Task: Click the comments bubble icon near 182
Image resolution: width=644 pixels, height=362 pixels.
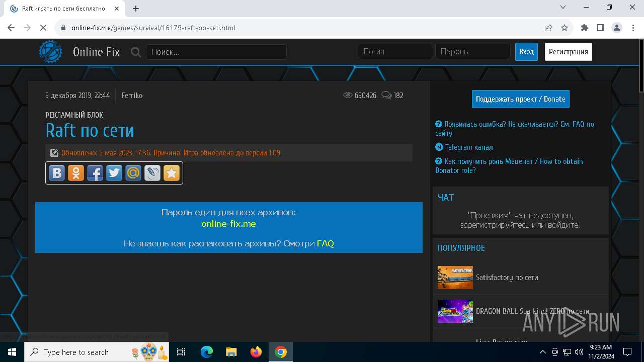Action: 386,95
